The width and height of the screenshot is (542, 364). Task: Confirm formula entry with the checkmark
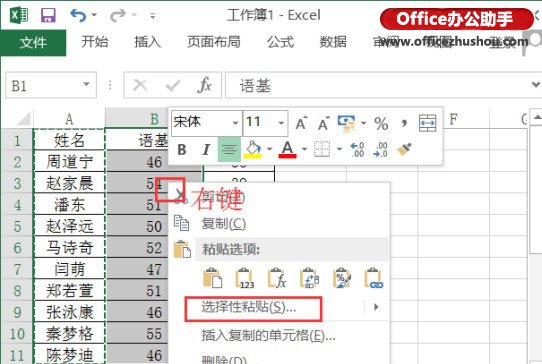coord(172,85)
